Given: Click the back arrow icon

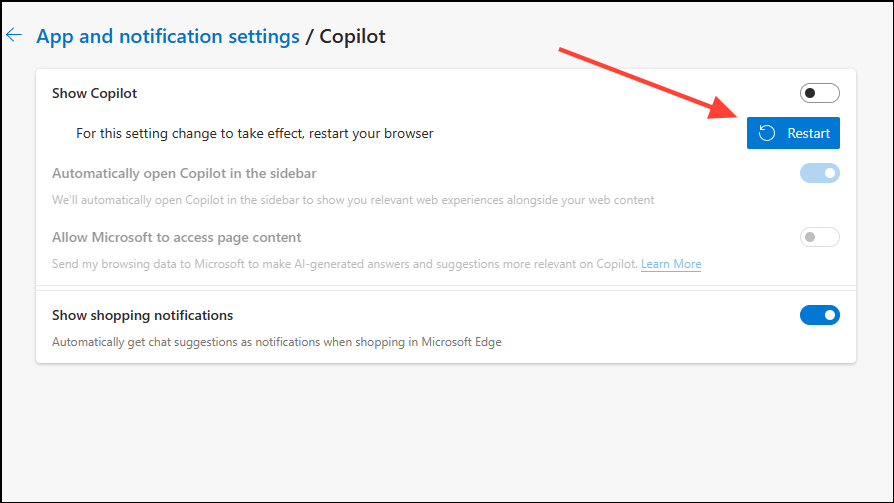Looking at the screenshot, I should click(x=14, y=35).
